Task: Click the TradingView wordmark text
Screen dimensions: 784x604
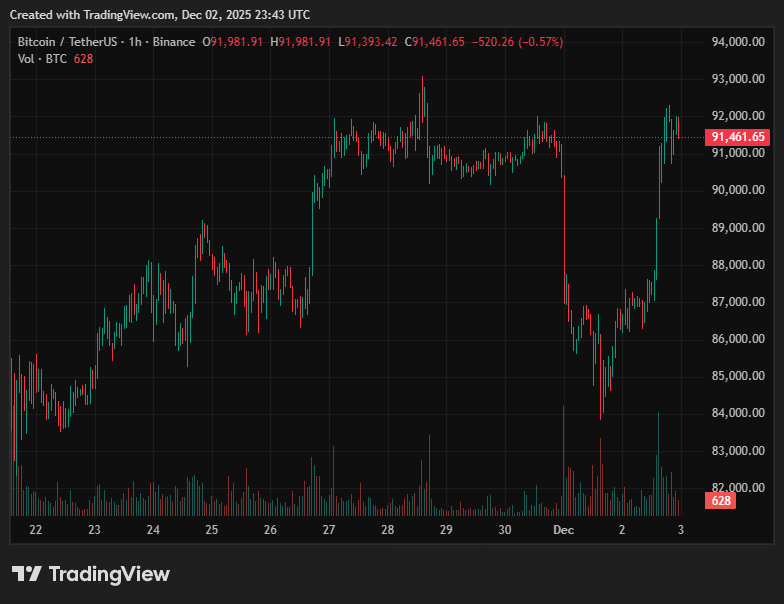Action: point(109,574)
